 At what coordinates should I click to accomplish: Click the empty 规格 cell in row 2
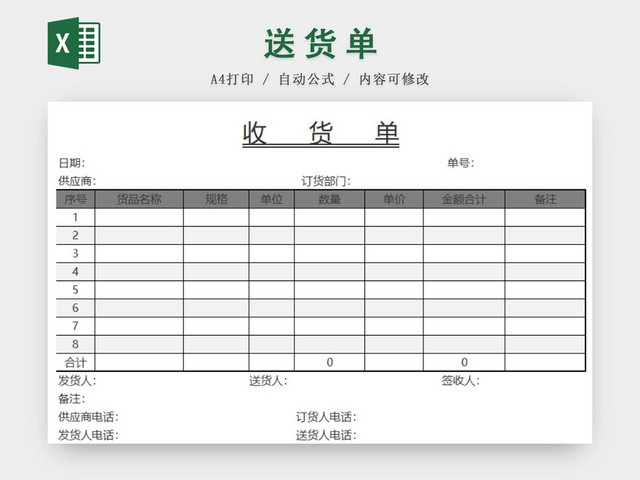point(216,236)
